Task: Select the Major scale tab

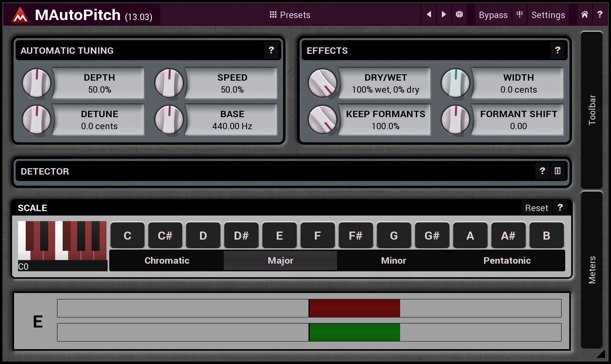Action: (x=280, y=260)
